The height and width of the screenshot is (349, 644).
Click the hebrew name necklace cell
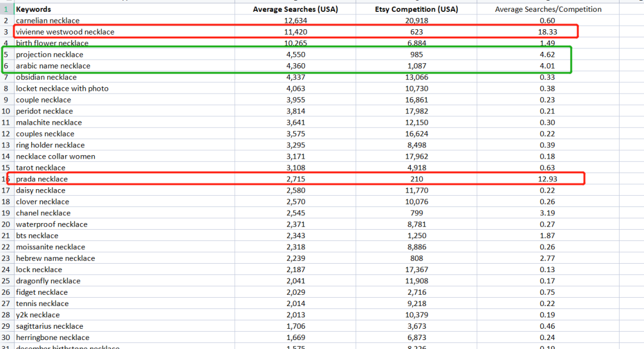125,258
